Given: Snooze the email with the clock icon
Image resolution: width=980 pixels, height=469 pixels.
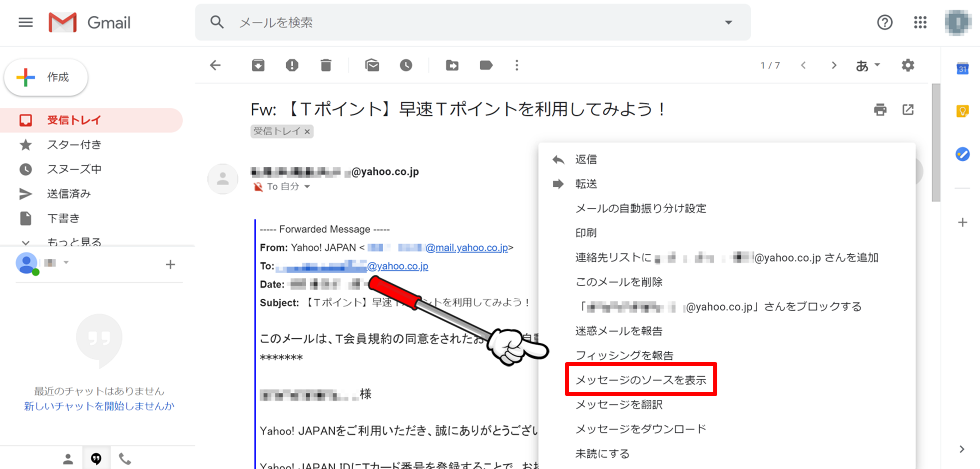Looking at the screenshot, I should pyautogui.click(x=406, y=65).
